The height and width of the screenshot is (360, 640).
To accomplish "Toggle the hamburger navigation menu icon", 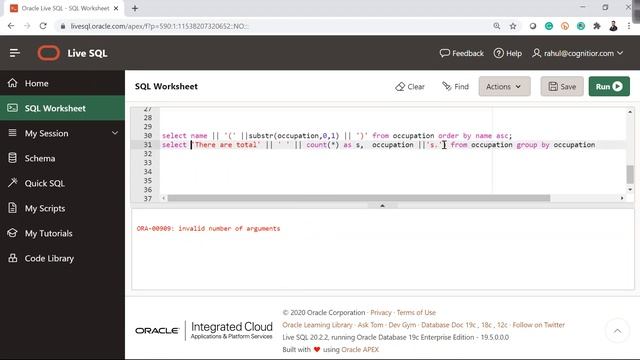I will [x=15, y=53].
